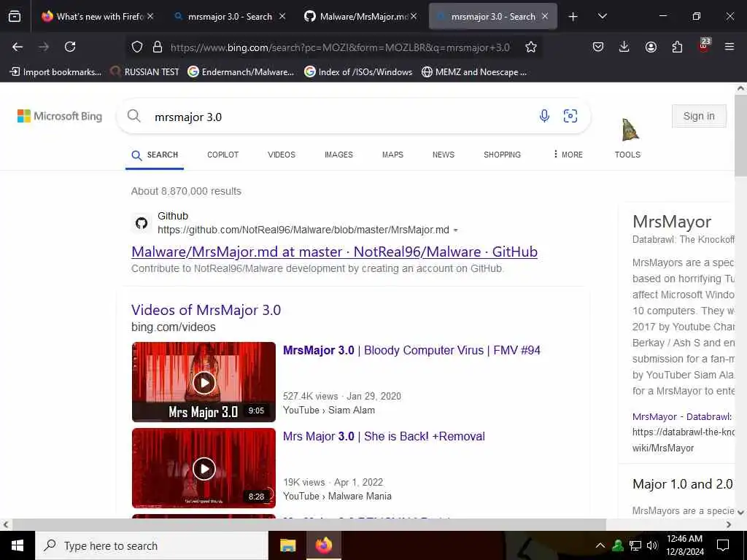The height and width of the screenshot is (560, 747).
Task: Switch to the first mrsmajor 3.0 Search tab
Action: pyautogui.click(x=230, y=16)
